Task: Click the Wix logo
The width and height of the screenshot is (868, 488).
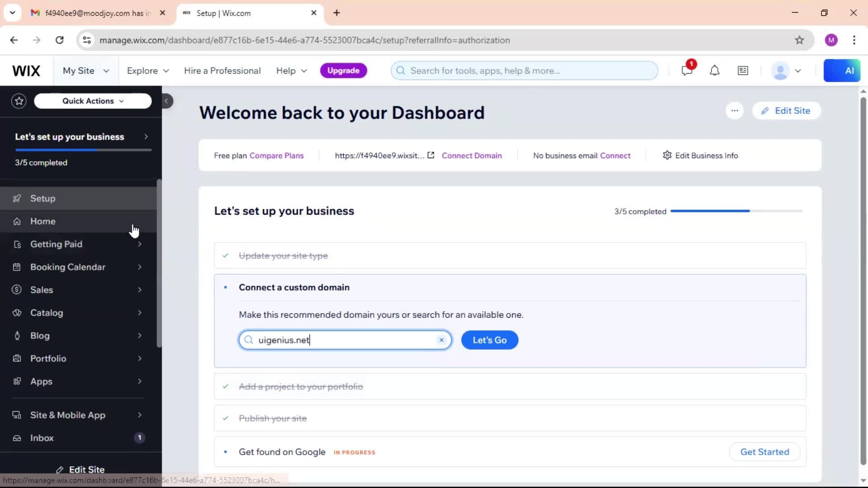Action: pyautogui.click(x=26, y=71)
